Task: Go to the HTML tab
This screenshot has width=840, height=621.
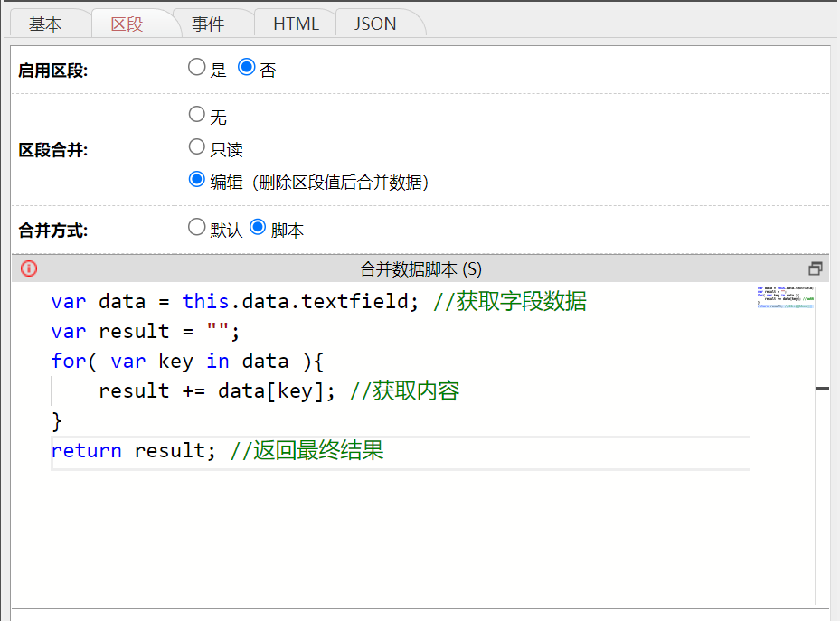Action: tap(296, 24)
